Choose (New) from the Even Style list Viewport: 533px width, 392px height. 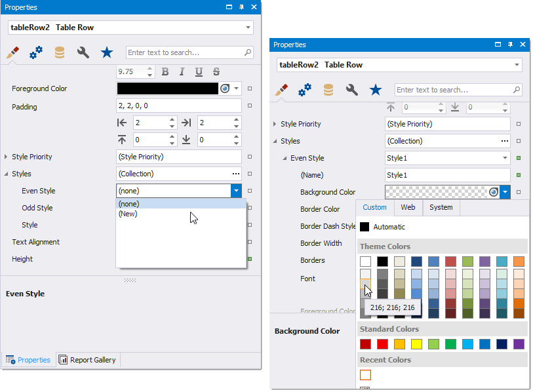click(128, 214)
